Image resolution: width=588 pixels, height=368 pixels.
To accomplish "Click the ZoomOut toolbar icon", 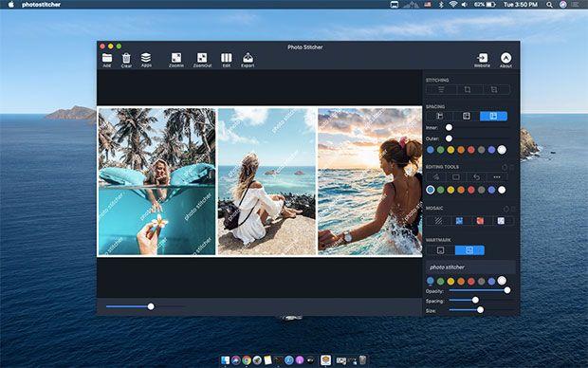I will (x=202, y=60).
